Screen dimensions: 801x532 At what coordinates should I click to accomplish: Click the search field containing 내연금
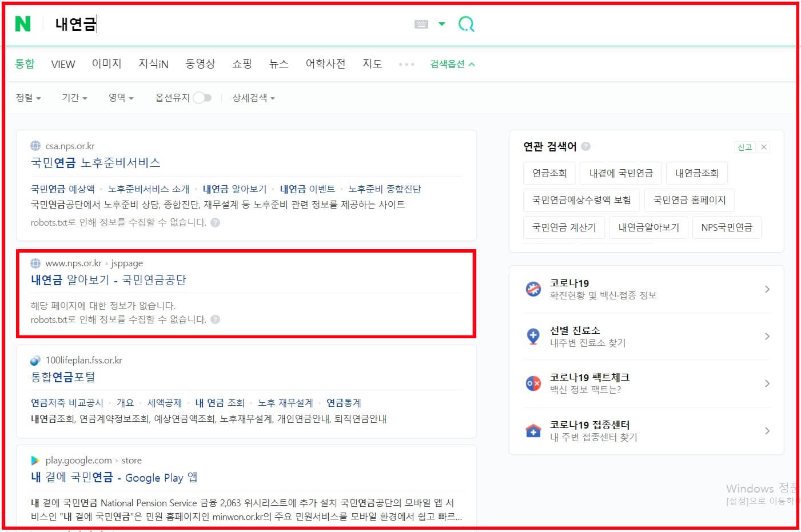click(x=229, y=24)
